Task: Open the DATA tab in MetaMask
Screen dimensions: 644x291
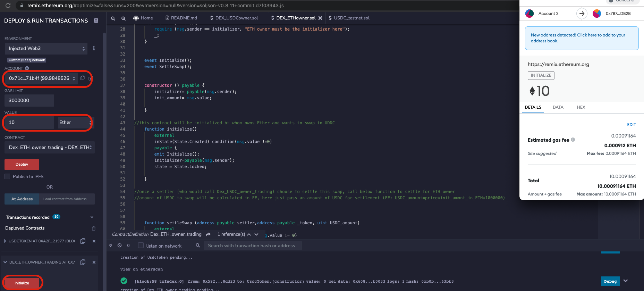Action: [x=558, y=107]
